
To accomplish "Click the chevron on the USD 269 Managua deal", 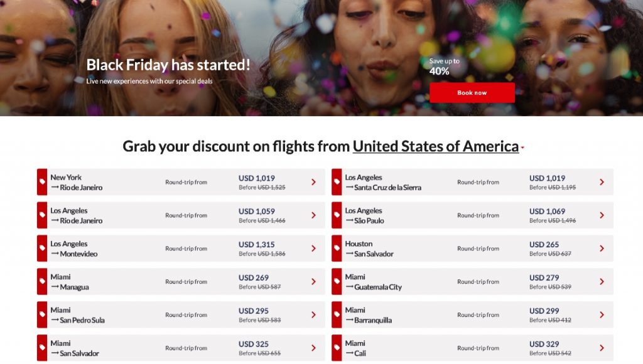I will coord(313,282).
